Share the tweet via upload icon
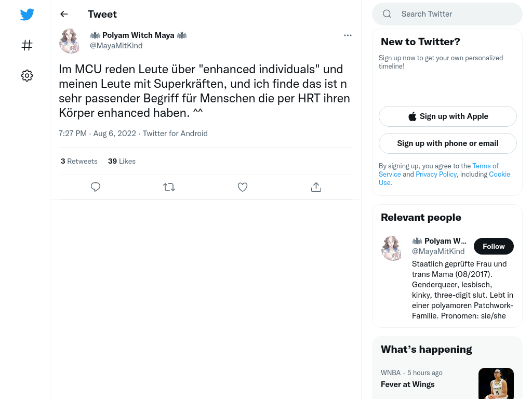532x399 pixels. 316,187
